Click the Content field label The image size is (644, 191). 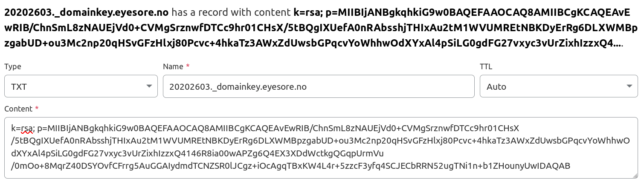[18, 109]
